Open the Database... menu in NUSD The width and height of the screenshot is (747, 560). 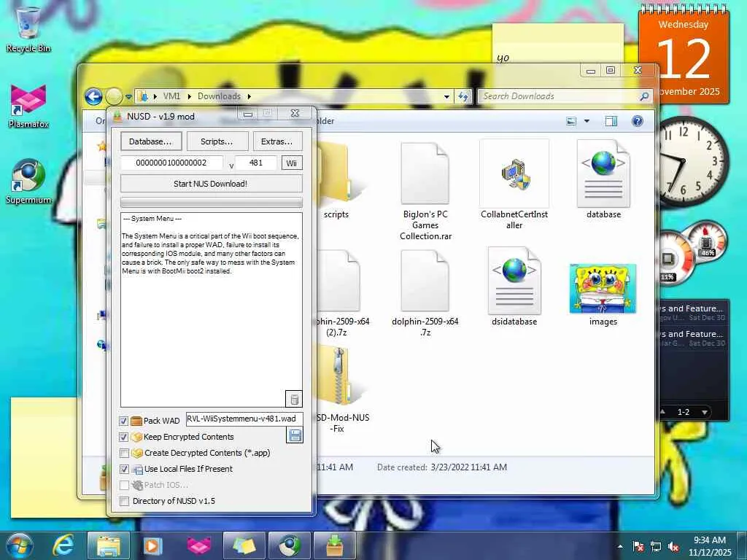click(150, 141)
